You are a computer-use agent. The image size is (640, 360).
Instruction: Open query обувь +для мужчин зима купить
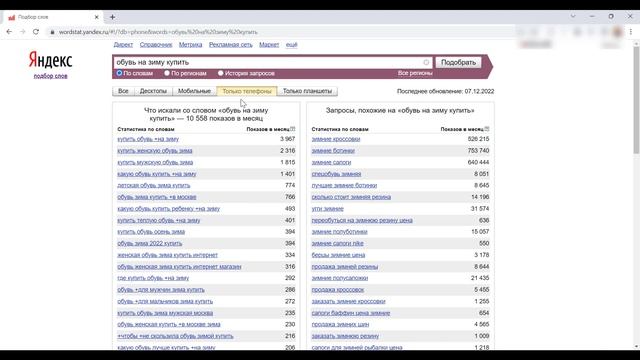coord(161,290)
